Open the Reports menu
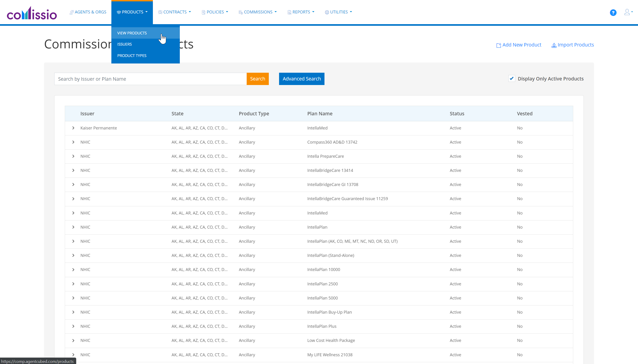The image size is (638, 364). (301, 12)
